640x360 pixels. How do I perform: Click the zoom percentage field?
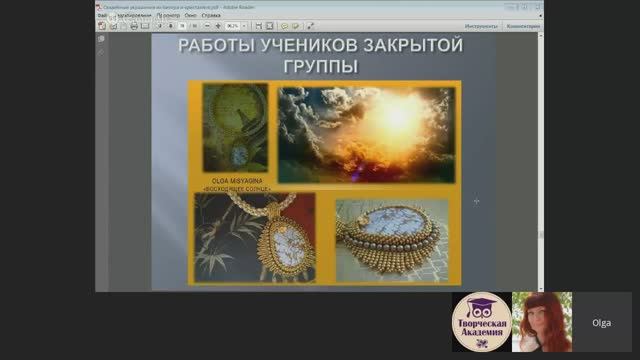click(233, 26)
